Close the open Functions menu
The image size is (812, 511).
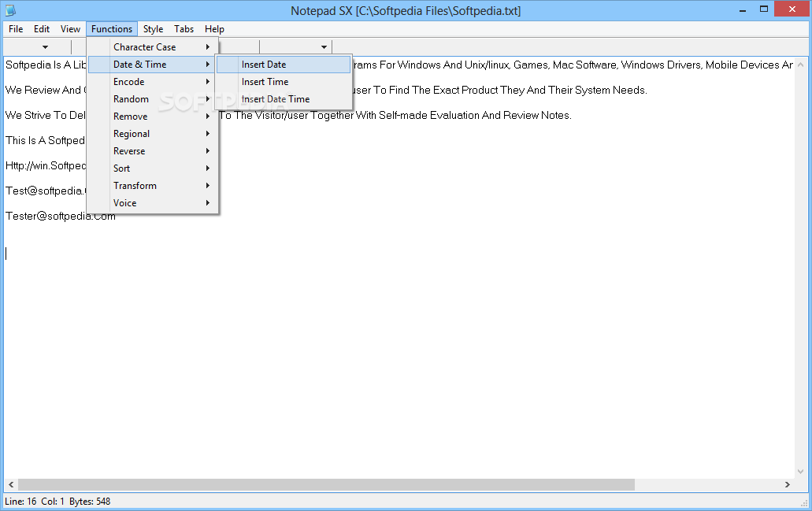tap(111, 29)
